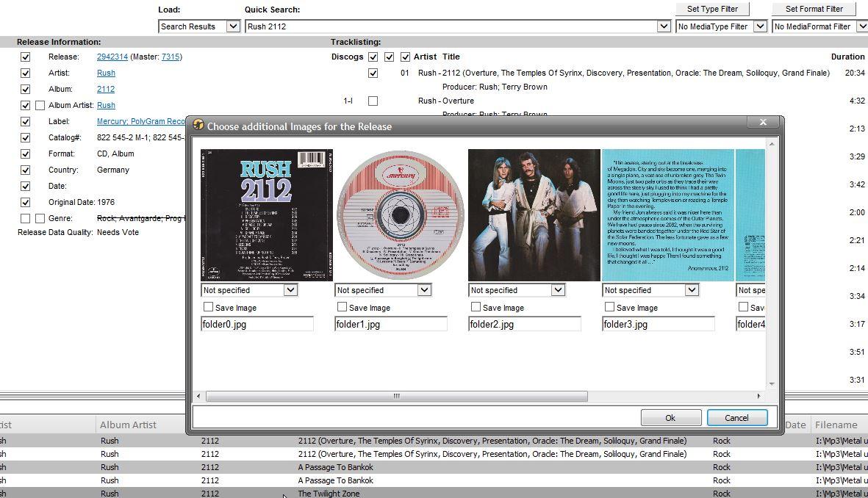Uncheck the first Album Artist checkbox

point(26,105)
